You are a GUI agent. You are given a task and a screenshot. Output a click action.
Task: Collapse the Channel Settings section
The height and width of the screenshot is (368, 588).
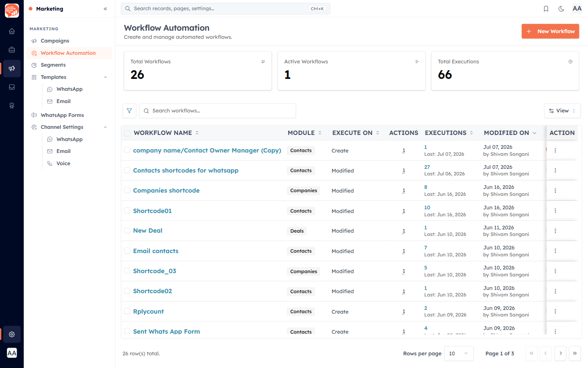click(x=105, y=127)
